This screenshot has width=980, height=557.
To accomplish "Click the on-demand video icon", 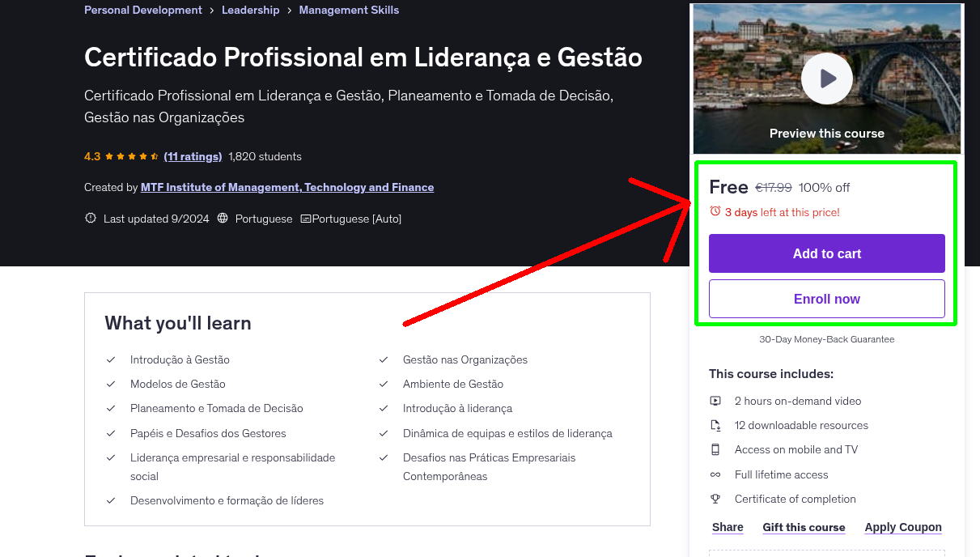I will [x=715, y=401].
